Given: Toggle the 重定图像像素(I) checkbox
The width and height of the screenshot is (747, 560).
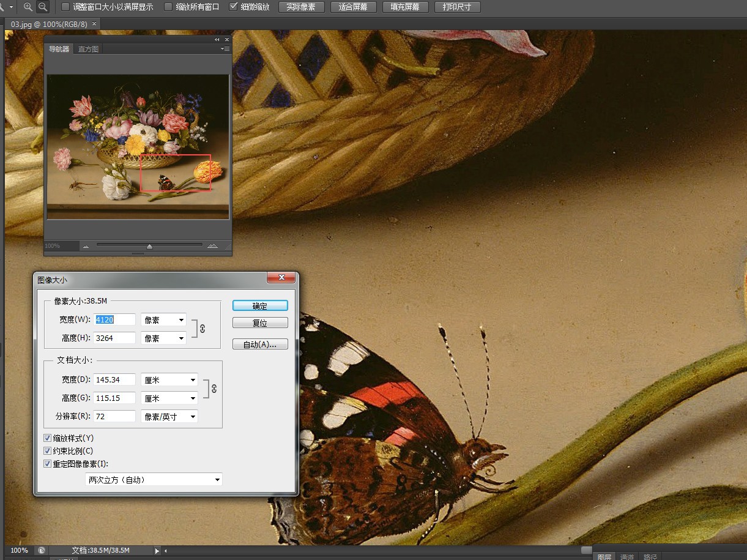Looking at the screenshot, I should tap(47, 464).
